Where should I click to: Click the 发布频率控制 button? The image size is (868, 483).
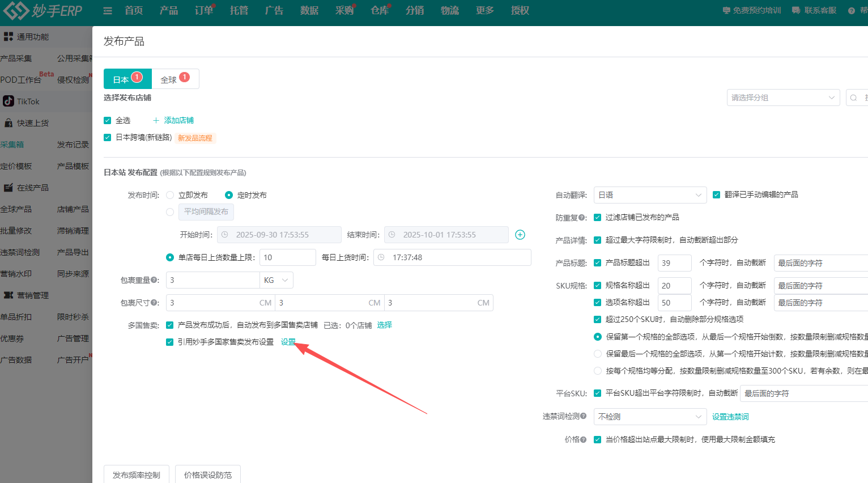click(x=137, y=476)
